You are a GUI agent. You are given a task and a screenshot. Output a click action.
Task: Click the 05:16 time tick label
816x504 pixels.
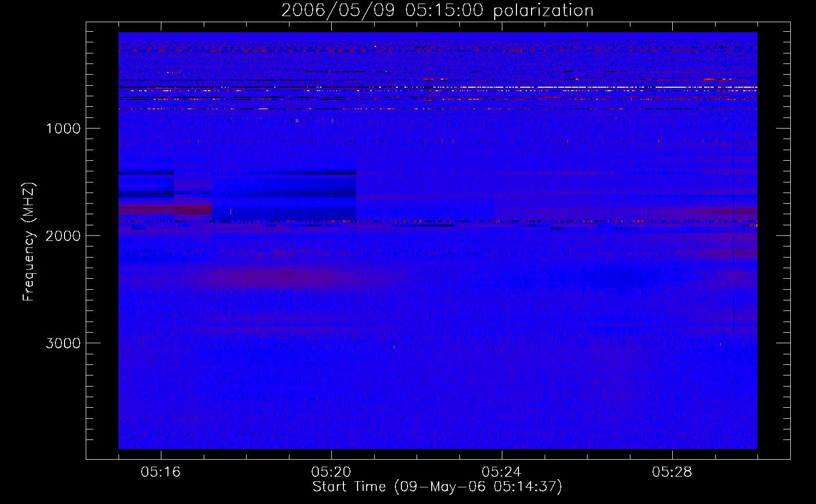161,472
